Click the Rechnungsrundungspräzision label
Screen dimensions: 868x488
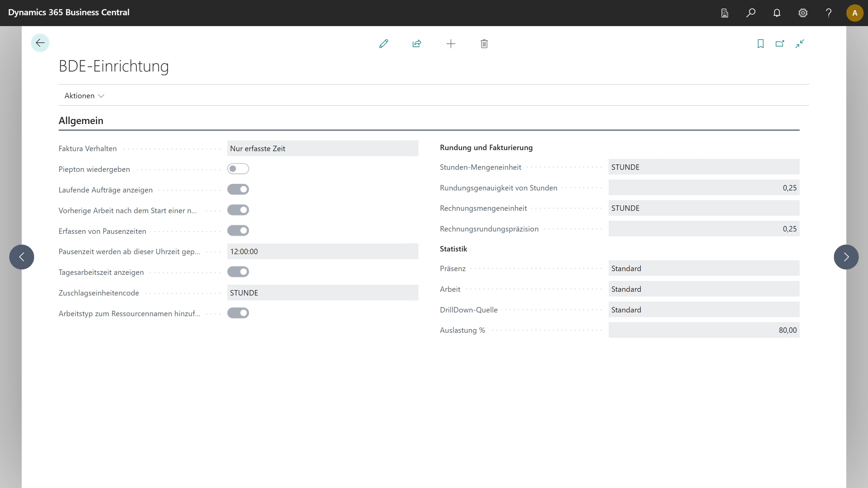tap(489, 229)
